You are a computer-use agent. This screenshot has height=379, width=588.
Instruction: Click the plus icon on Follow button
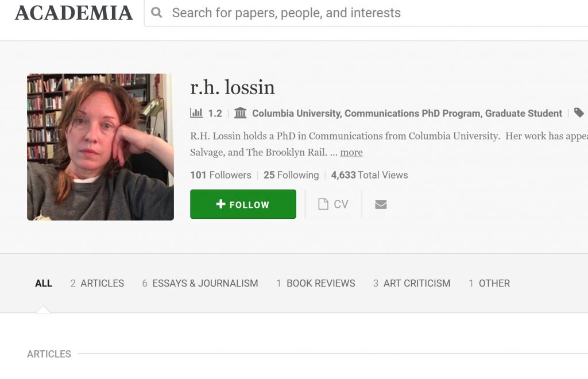221,203
